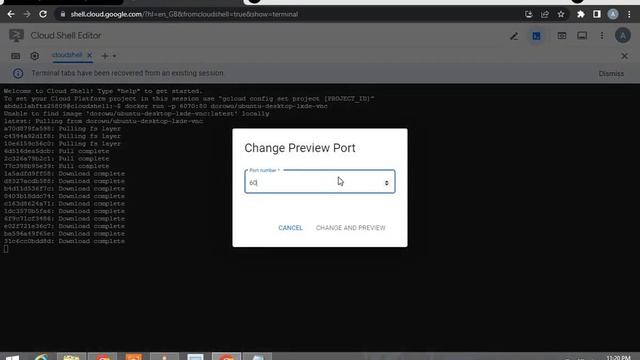Open the session window layout icon

click(582, 36)
